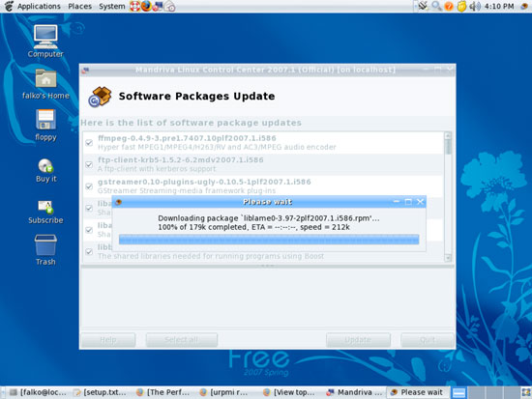The image size is (532, 399).
Task: Open the Computer desktop icon
Action: pos(45,42)
